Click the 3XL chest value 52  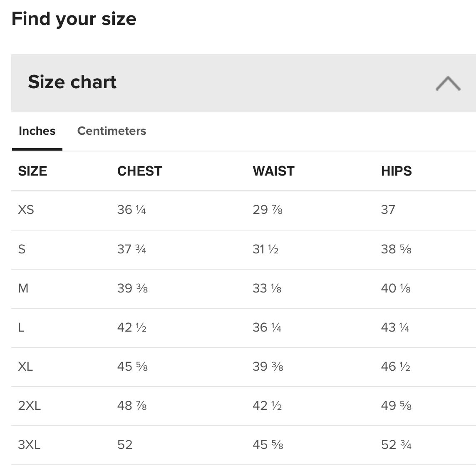tap(125, 445)
